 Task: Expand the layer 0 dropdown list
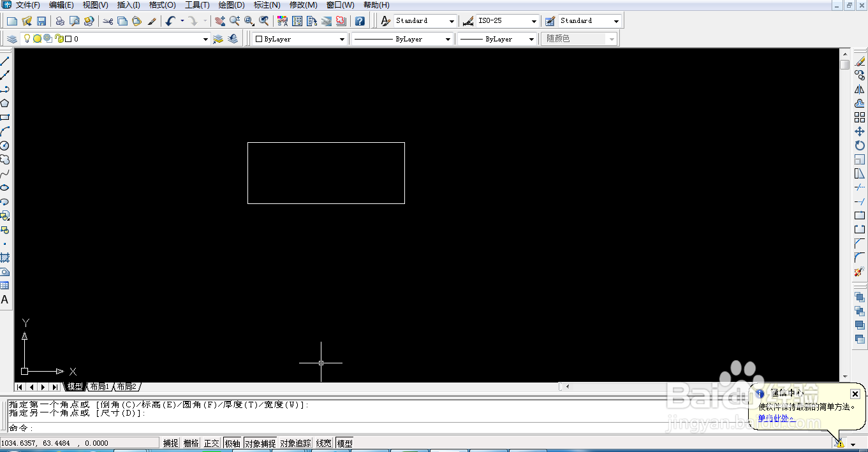[205, 40]
